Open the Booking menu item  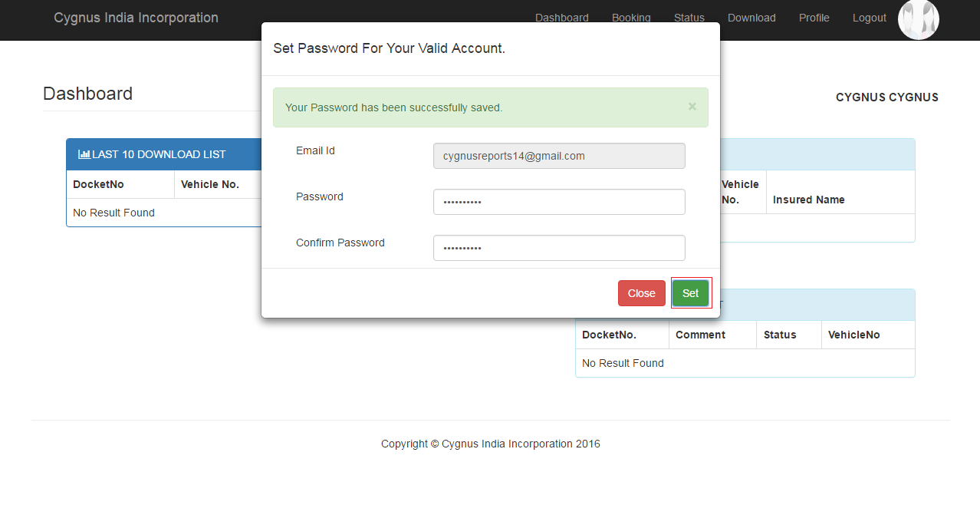631,18
